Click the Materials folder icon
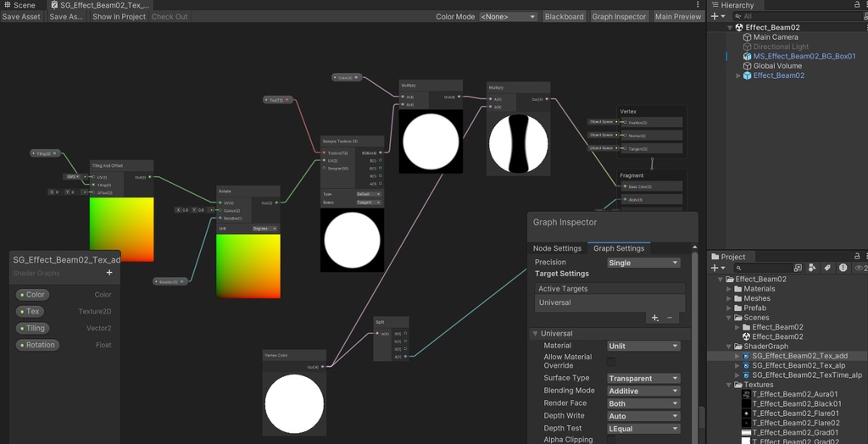The image size is (868, 444). point(737,289)
